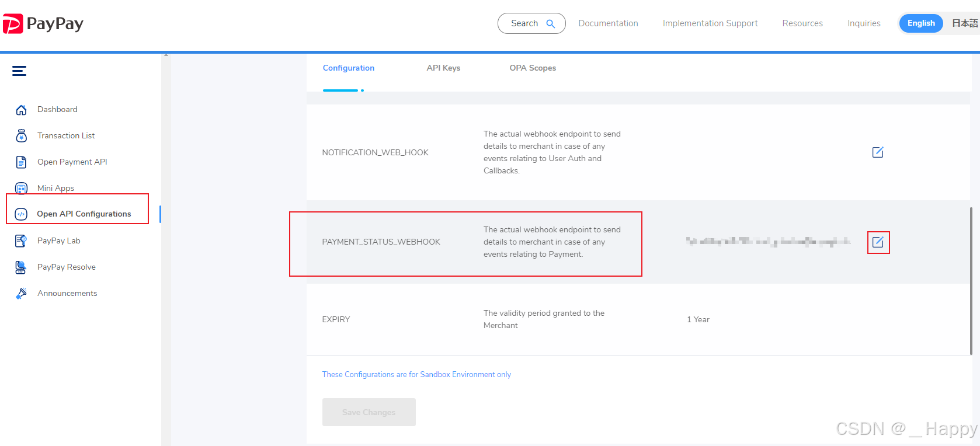Image resolution: width=980 pixels, height=446 pixels.
Task: Click the NOTIFICATION_WEB_HOOK label
Action: tap(375, 152)
